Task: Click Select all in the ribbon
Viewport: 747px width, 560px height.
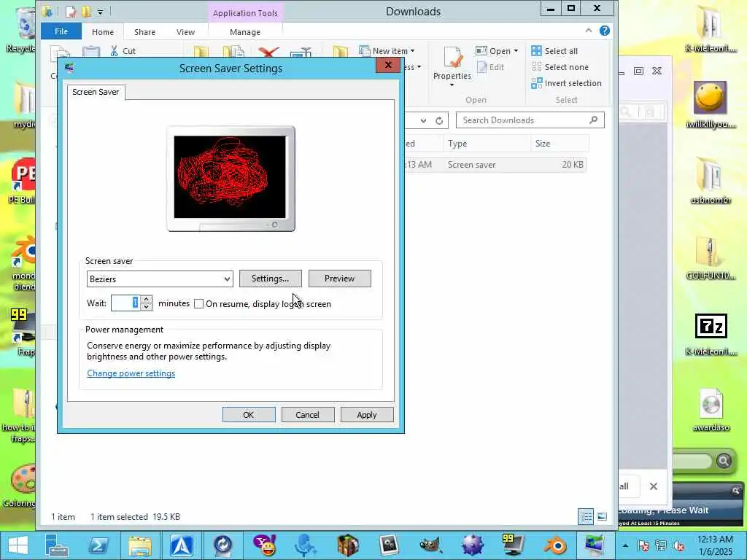Action: pyautogui.click(x=555, y=51)
